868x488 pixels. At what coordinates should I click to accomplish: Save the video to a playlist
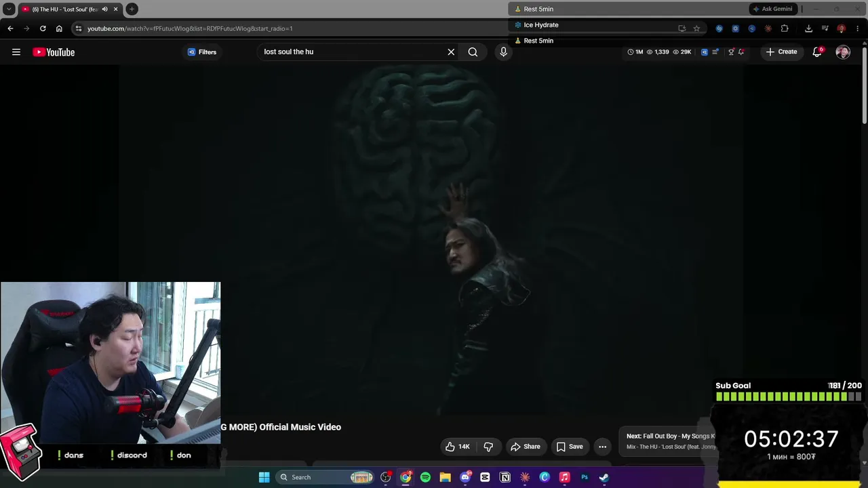(x=570, y=447)
